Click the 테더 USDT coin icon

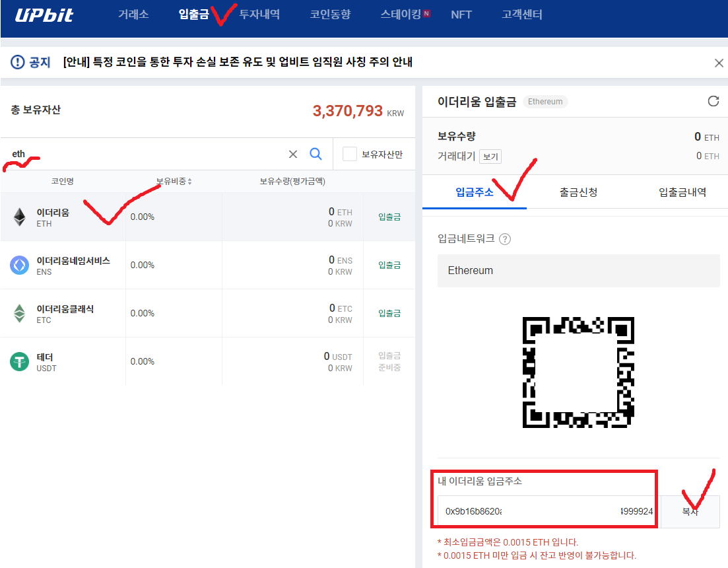[x=20, y=361]
